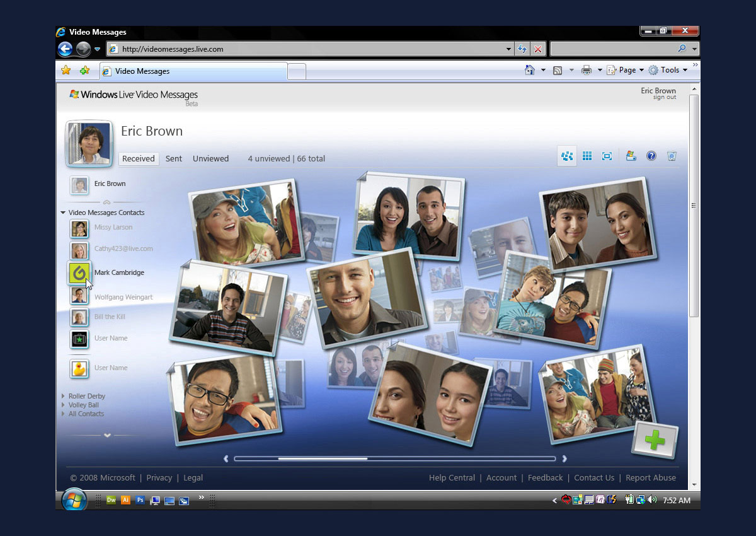Image resolution: width=756 pixels, height=536 pixels.
Task: Click the Windows Live flag icon
Action: (631, 156)
